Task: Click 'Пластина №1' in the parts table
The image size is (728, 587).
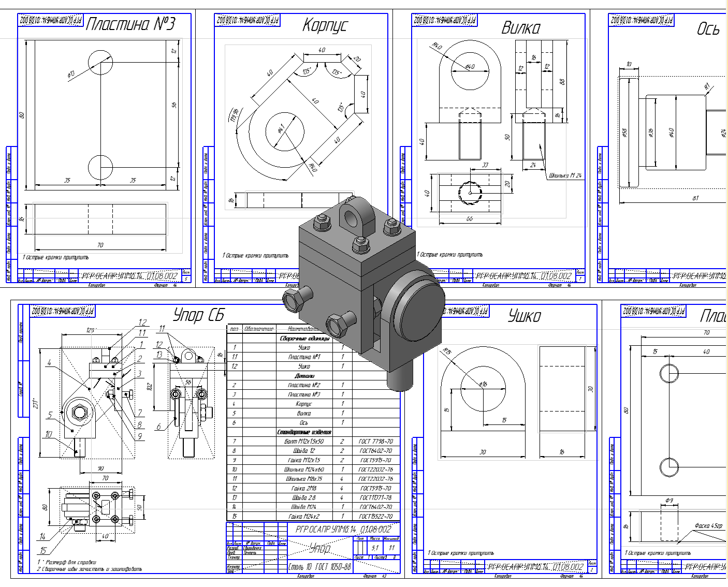Action: 304,357
